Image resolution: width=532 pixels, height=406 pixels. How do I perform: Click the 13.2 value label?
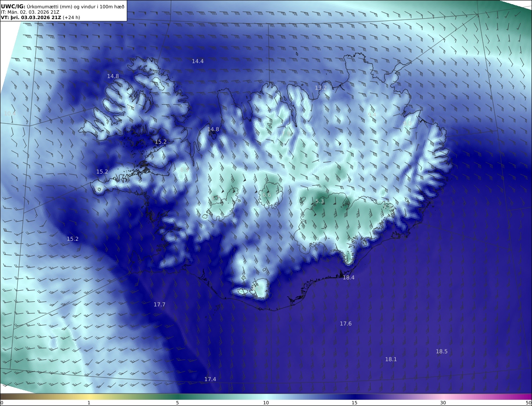tap(320, 88)
